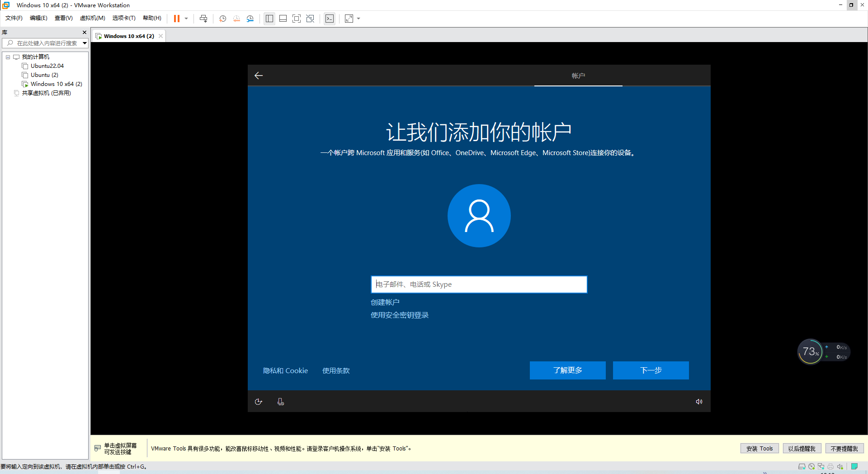Close the Windows 10 x64 (2) tab
This screenshot has height=474, width=868.
click(x=160, y=36)
